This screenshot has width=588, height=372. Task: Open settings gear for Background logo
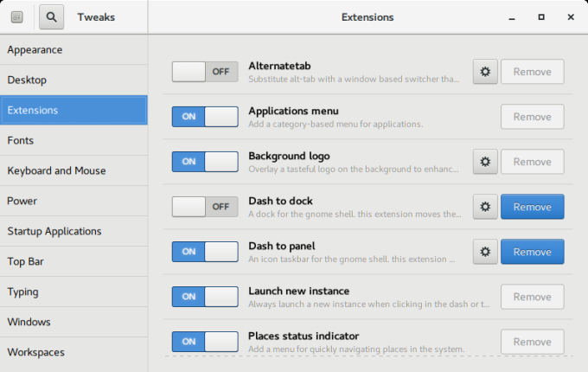tap(485, 162)
